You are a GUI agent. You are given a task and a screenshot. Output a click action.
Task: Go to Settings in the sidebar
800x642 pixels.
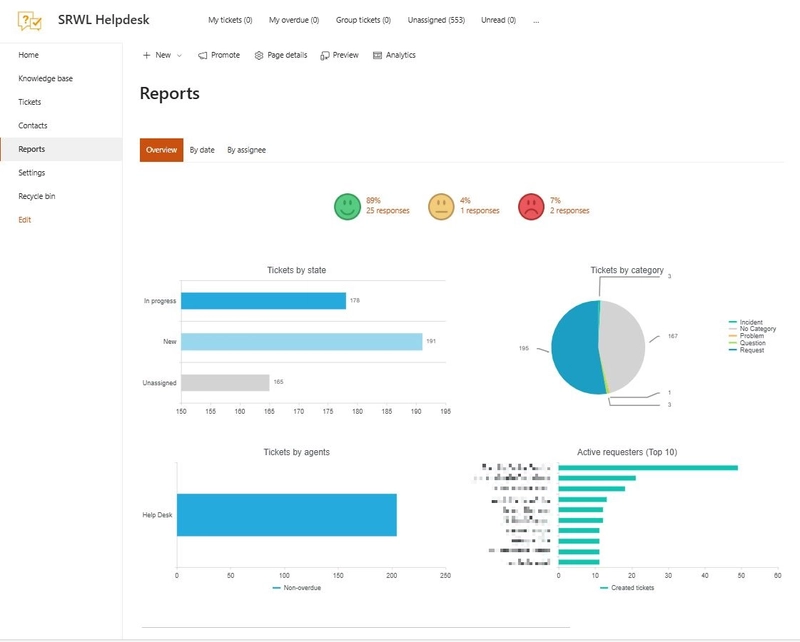(32, 173)
